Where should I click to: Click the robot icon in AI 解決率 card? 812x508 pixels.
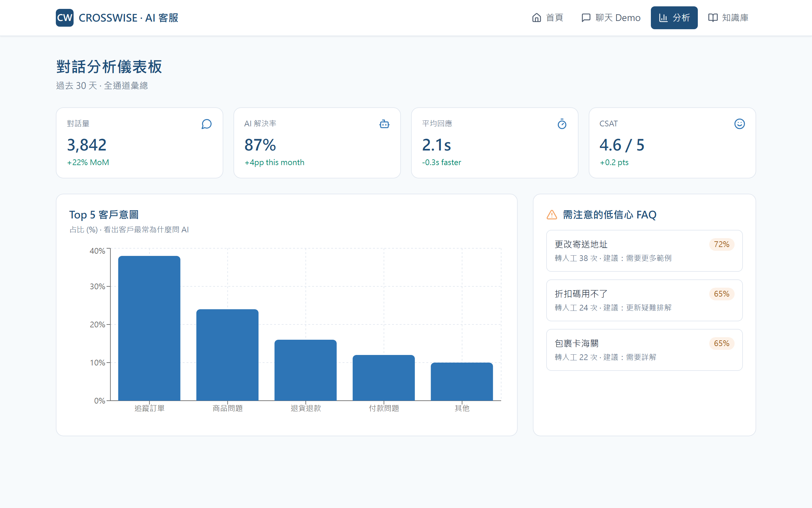(384, 124)
